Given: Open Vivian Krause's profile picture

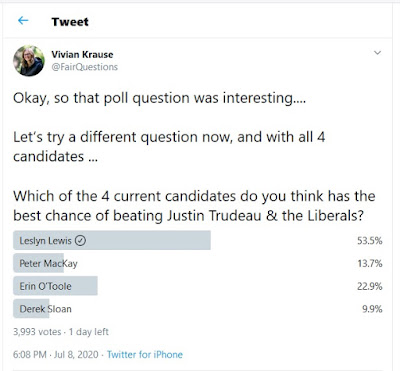Looking at the screenshot, I should [x=29, y=61].
